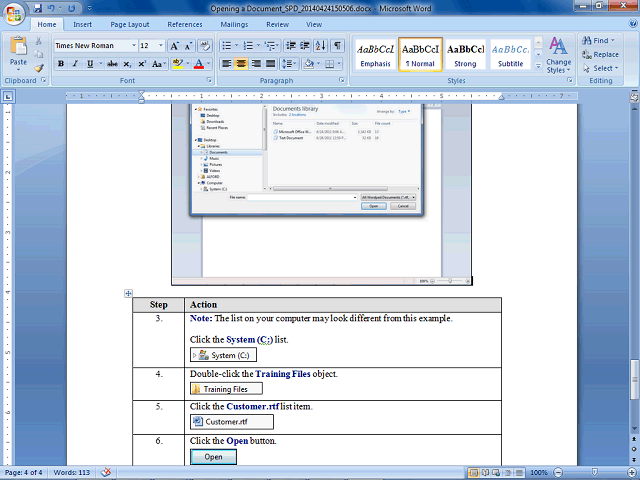Toggle strikethrough formatting

(x=113, y=64)
